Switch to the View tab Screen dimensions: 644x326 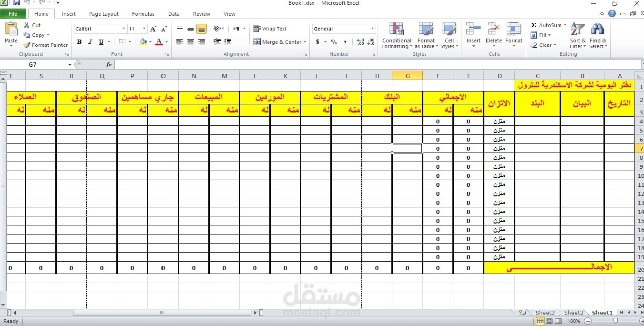tap(229, 14)
